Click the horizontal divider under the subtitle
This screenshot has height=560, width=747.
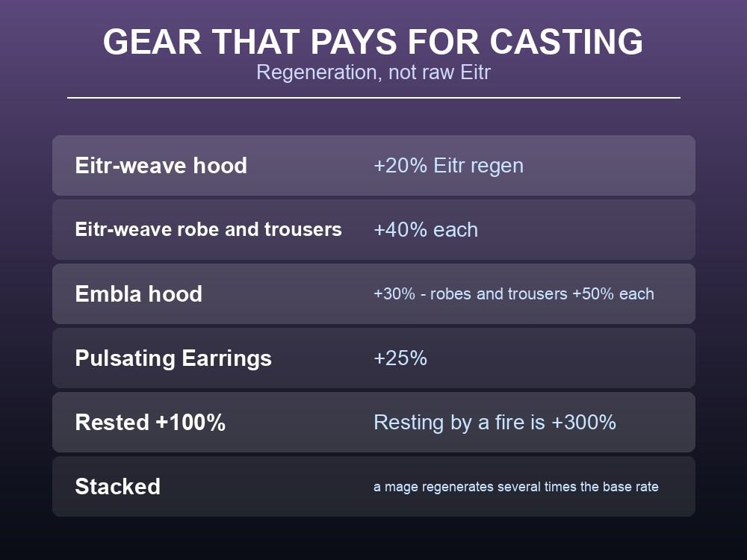click(373, 98)
